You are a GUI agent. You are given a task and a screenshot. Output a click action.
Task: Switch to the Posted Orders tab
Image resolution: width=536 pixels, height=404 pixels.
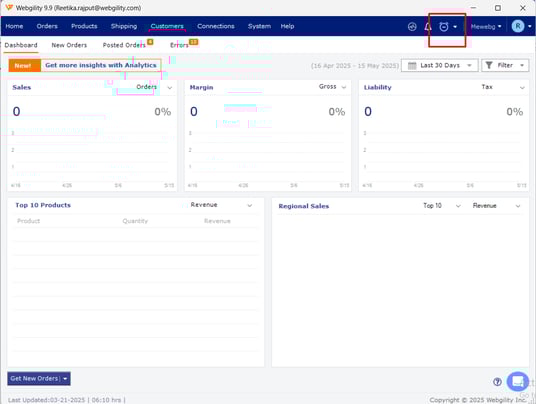pyautogui.click(x=124, y=45)
